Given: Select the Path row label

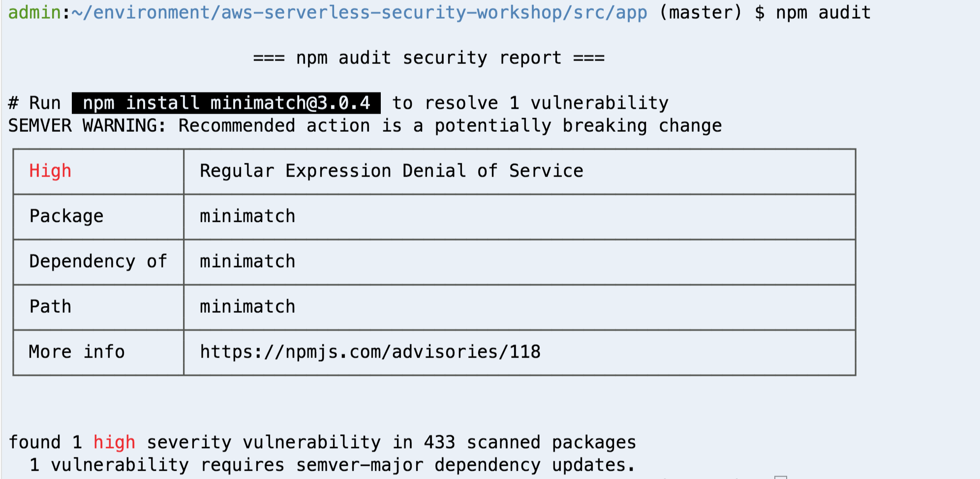Looking at the screenshot, I should pyautogui.click(x=50, y=307).
